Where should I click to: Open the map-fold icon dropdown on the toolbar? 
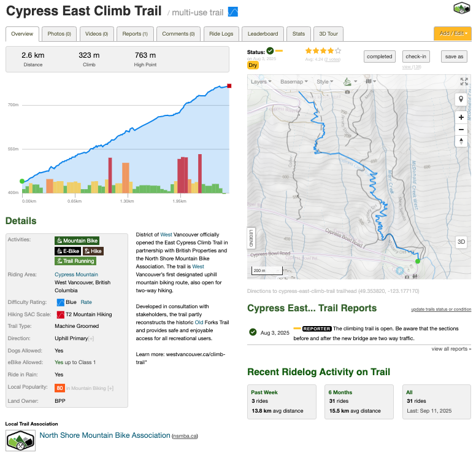click(370, 82)
